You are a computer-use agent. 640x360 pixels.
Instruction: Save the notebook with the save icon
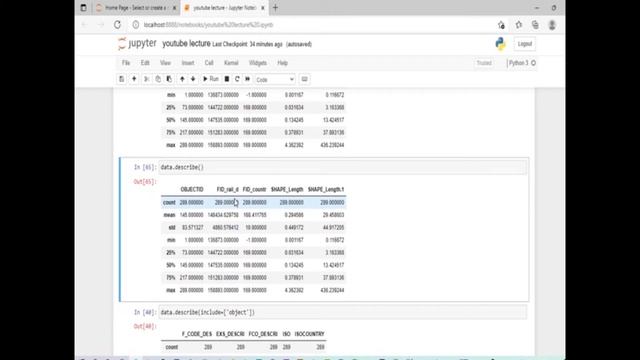(121, 79)
